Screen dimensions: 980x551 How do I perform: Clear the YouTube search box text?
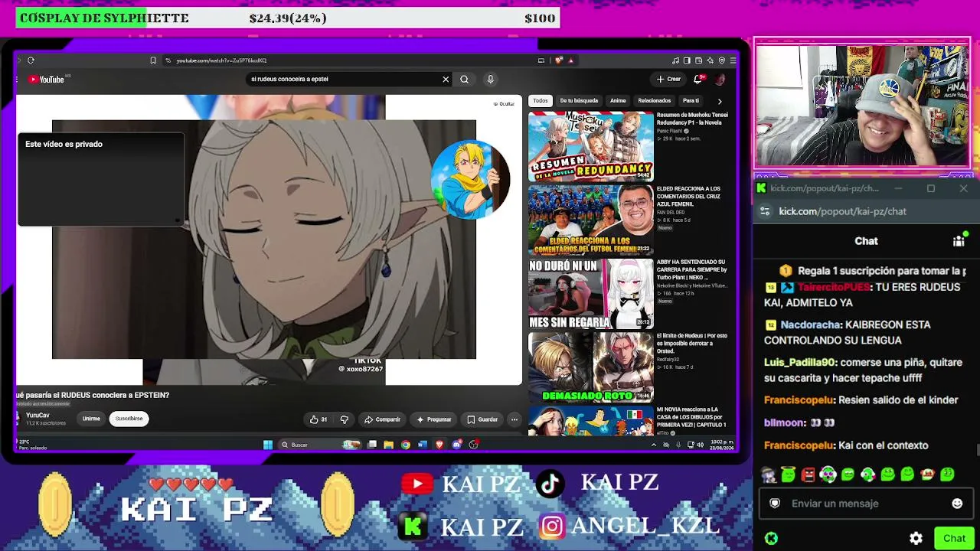click(x=446, y=79)
